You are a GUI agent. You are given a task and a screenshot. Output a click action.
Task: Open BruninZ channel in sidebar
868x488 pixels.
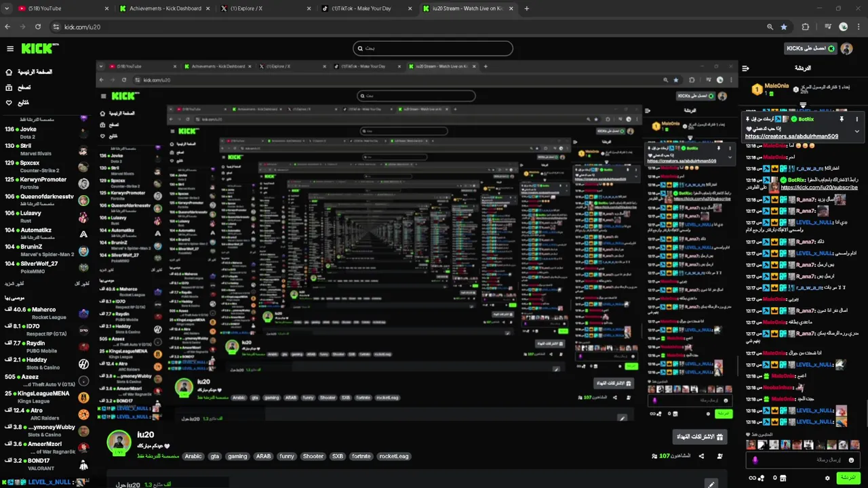click(46, 250)
